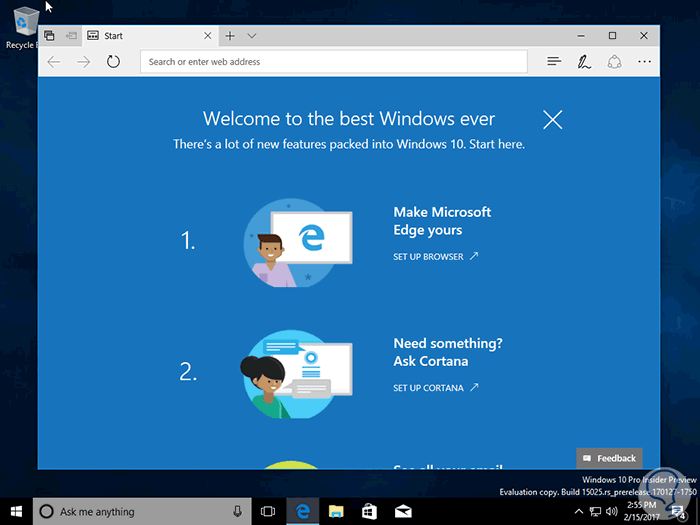Screen dimensions: 700x525
Task: Close the Start tab
Action: [x=208, y=36]
